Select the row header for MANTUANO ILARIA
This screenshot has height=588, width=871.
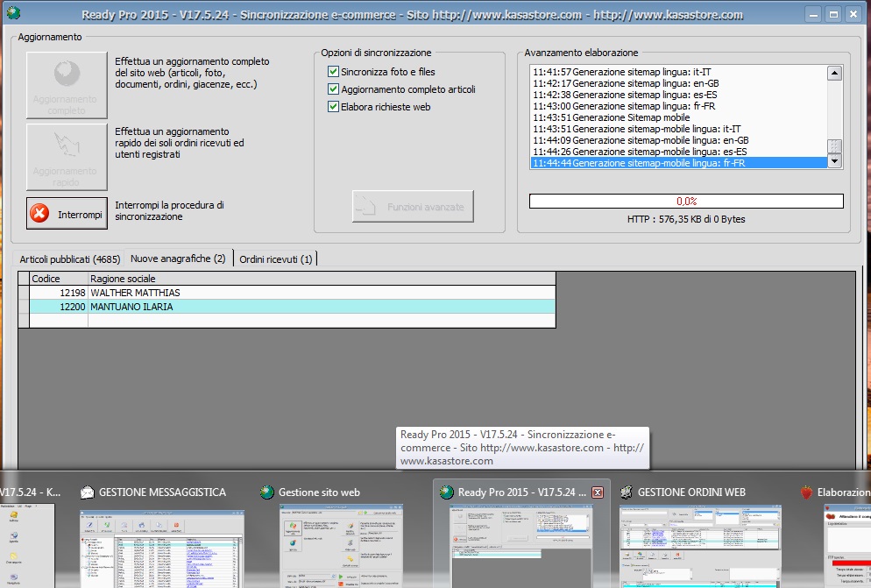pyautogui.click(x=24, y=306)
